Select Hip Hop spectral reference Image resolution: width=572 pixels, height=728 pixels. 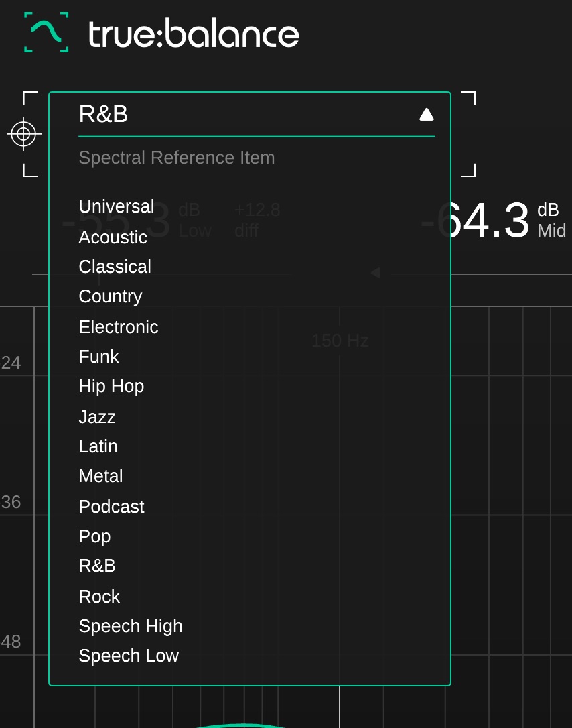[111, 386]
